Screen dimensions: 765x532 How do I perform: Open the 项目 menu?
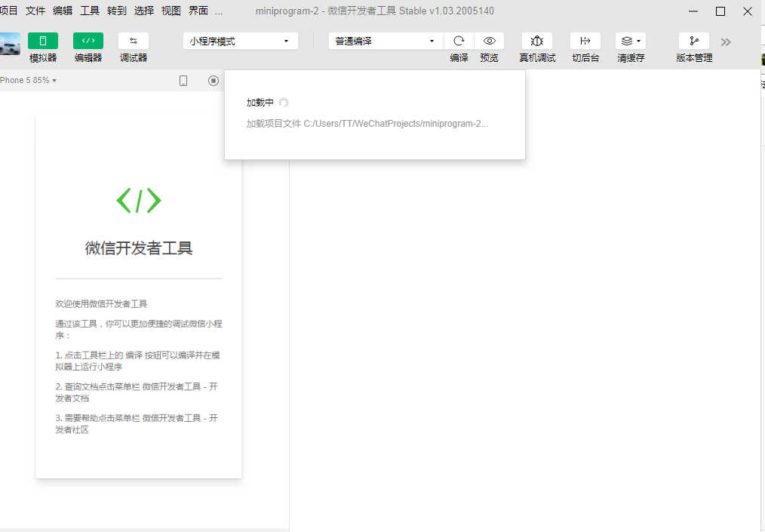9,11
